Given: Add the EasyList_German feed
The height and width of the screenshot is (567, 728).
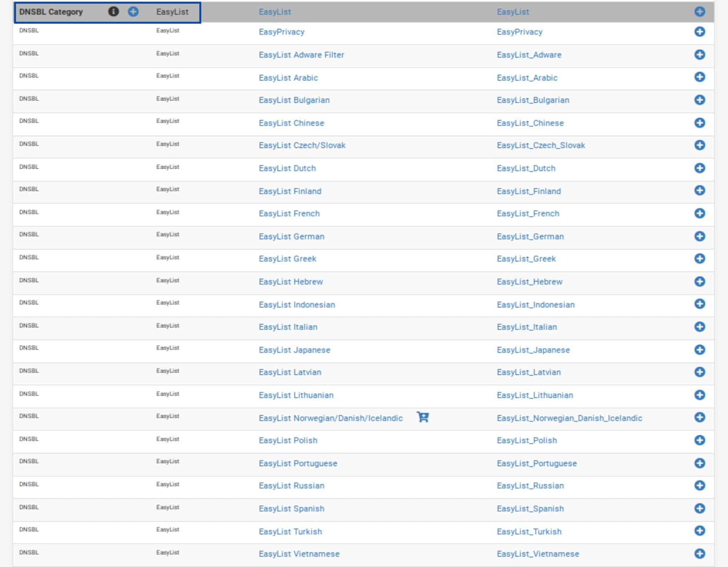Looking at the screenshot, I should [x=699, y=236].
